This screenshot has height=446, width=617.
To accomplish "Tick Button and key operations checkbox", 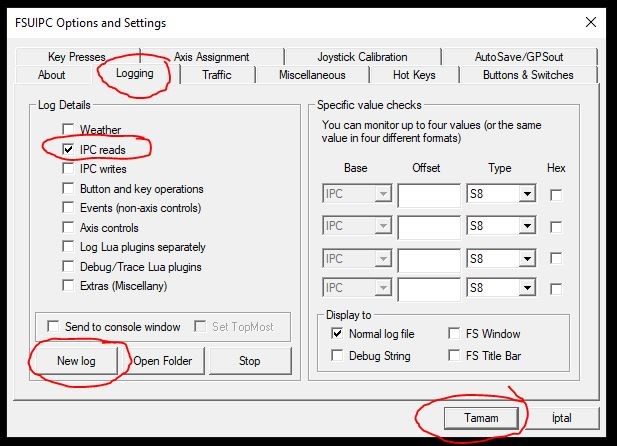I will point(68,188).
